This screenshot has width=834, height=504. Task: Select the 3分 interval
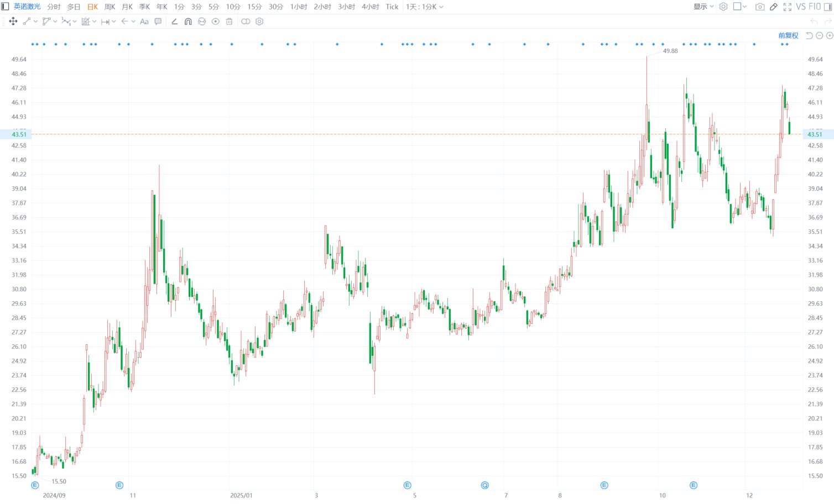tap(196, 7)
